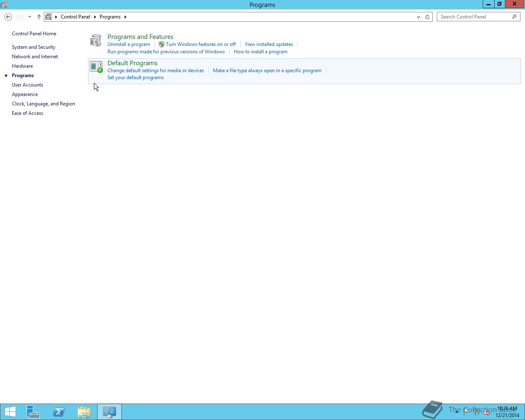
Task: Click the Programs and Features icon
Action: coord(96,41)
